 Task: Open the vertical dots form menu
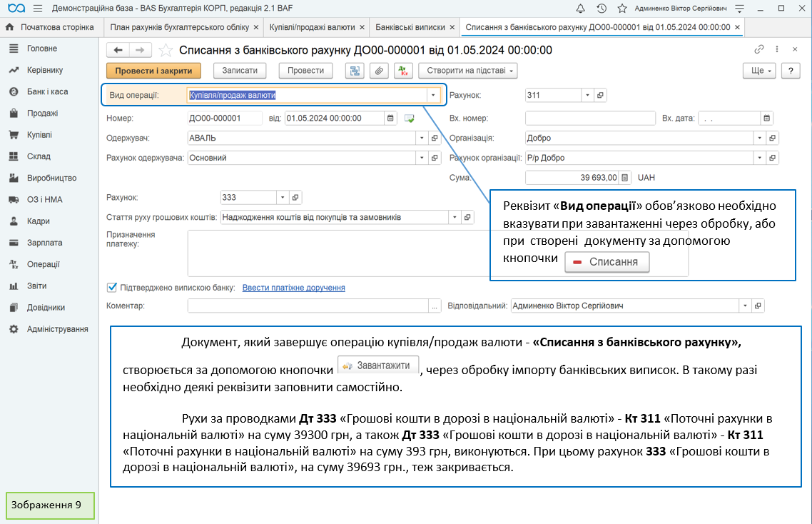pos(777,49)
